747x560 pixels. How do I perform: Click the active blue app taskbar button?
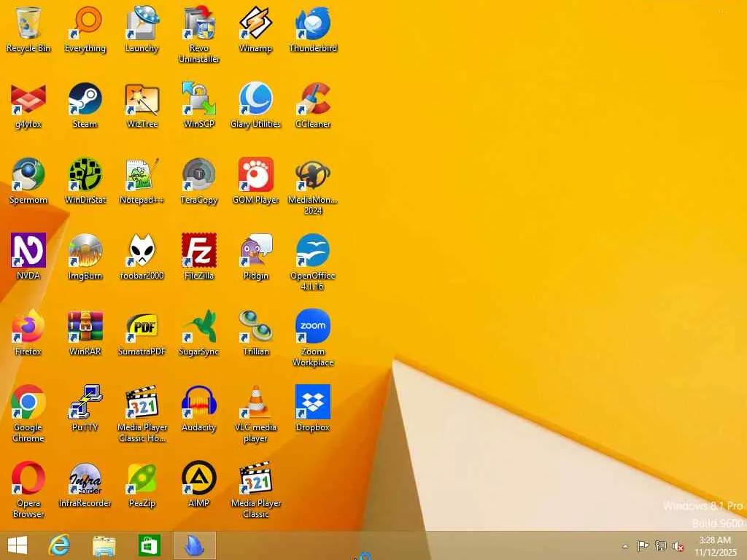tap(194, 545)
